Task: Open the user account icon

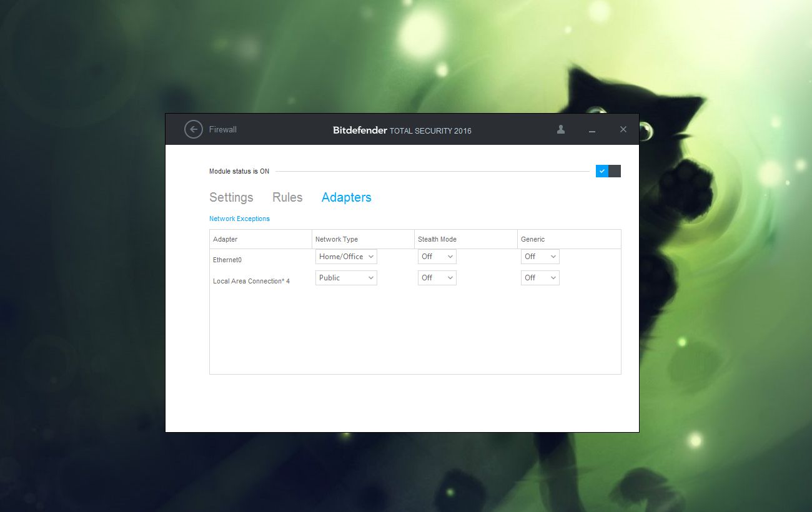Action: click(x=561, y=129)
